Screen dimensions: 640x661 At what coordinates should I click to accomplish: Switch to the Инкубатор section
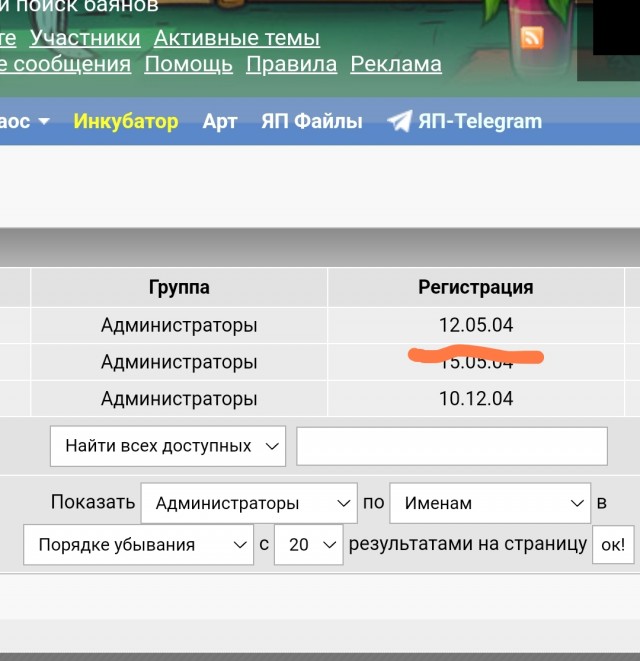tap(126, 121)
